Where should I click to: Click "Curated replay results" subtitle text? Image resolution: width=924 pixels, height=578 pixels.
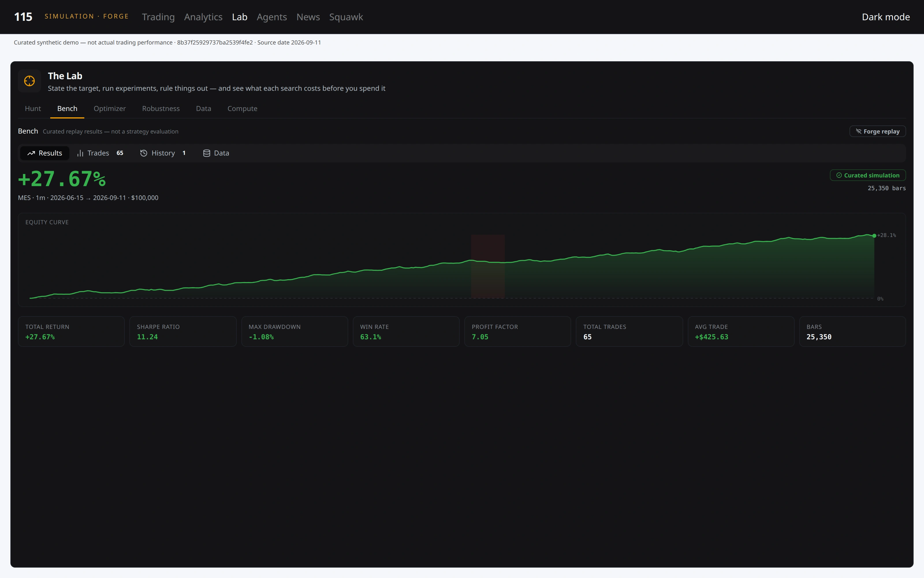[x=110, y=131]
